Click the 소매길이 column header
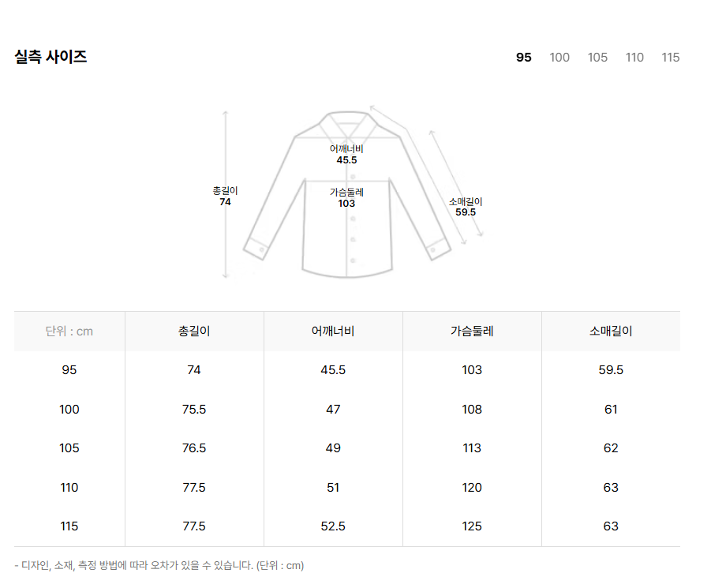The height and width of the screenshot is (588, 711). click(611, 331)
